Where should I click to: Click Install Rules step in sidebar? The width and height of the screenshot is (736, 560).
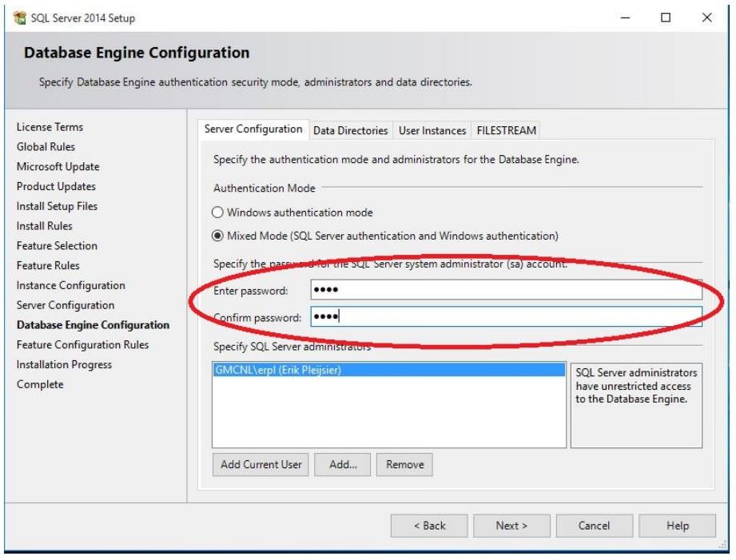click(45, 226)
